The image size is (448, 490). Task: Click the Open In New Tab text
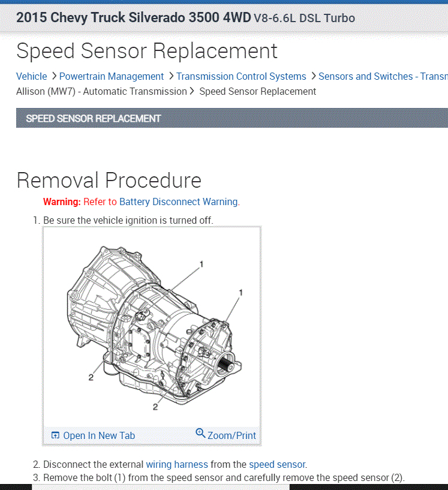click(x=99, y=436)
